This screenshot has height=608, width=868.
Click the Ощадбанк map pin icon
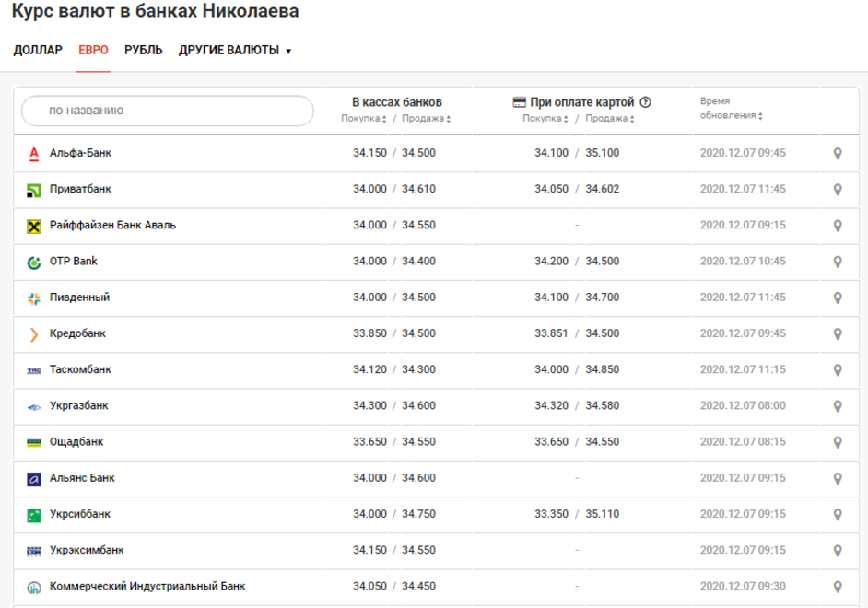[x=838, y=442]
